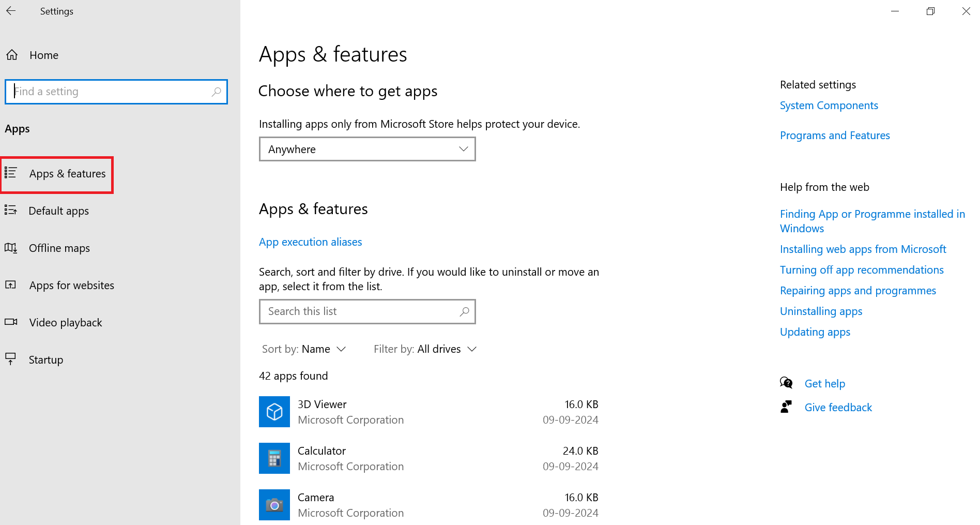The width and height of the screenshot is (980, 525).
Task: Open System Components related setting
Action: pyautogui.click(x=829, y=106)
